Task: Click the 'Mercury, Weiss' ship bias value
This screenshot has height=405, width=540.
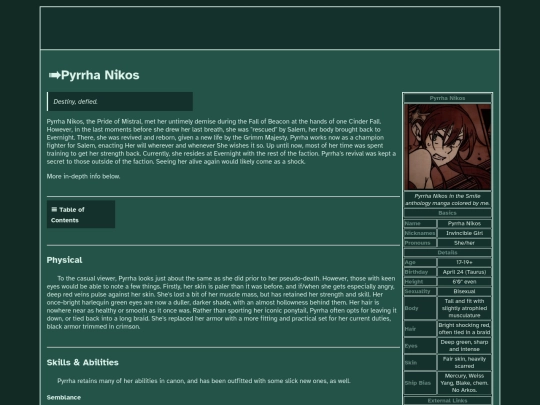Action: 464,383
